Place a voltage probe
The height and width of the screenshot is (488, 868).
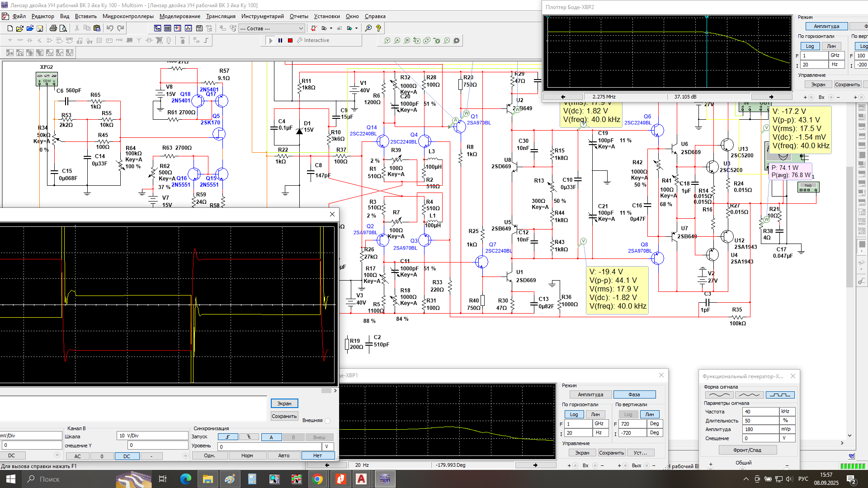pos(387,41)
